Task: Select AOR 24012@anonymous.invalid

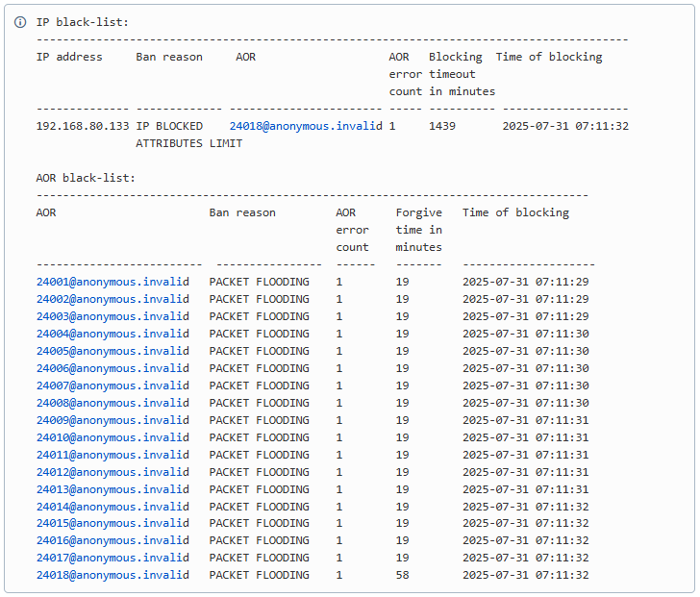Action: point(112,472)
